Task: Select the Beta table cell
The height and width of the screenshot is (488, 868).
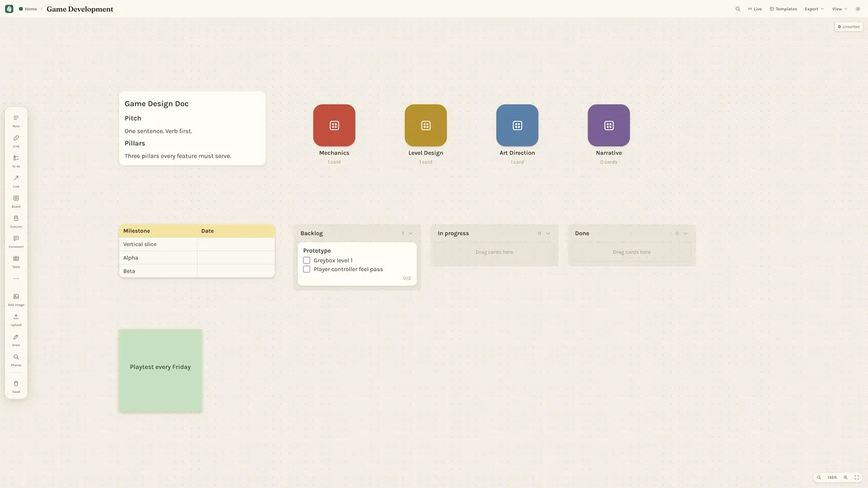Action: coord(158,271)
